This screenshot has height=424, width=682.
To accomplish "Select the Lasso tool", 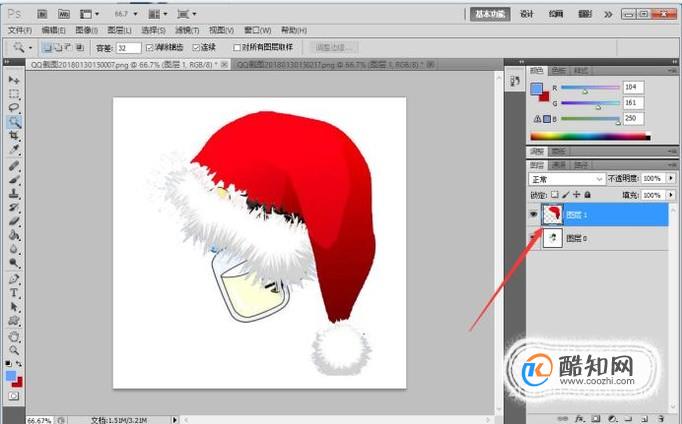I will click(x=14, y=107).
